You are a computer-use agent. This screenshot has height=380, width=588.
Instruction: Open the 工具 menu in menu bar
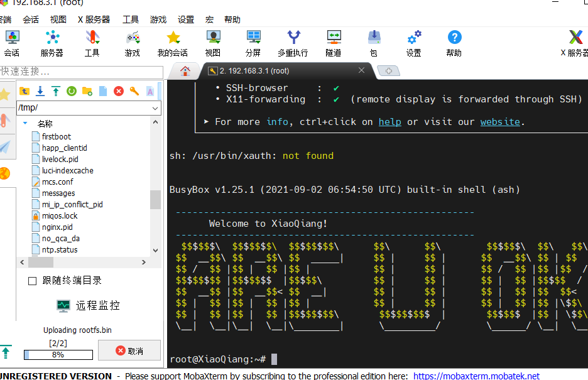tap(131, 19)
